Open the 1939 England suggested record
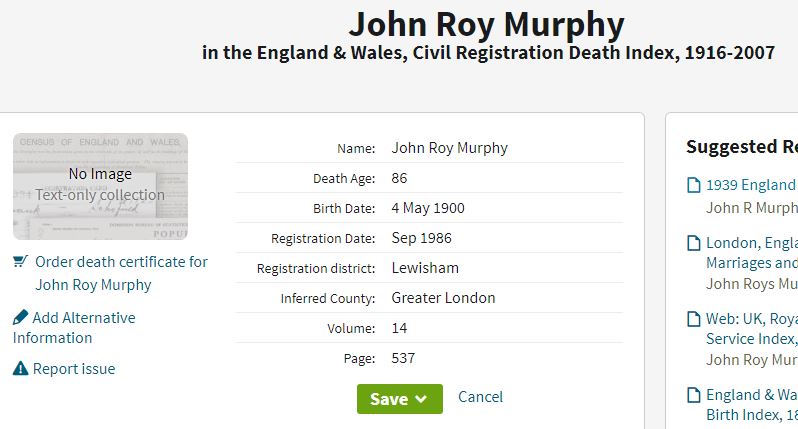Viewport: 798px width, 429px height. pyautogui.click(x=751, y=185)
